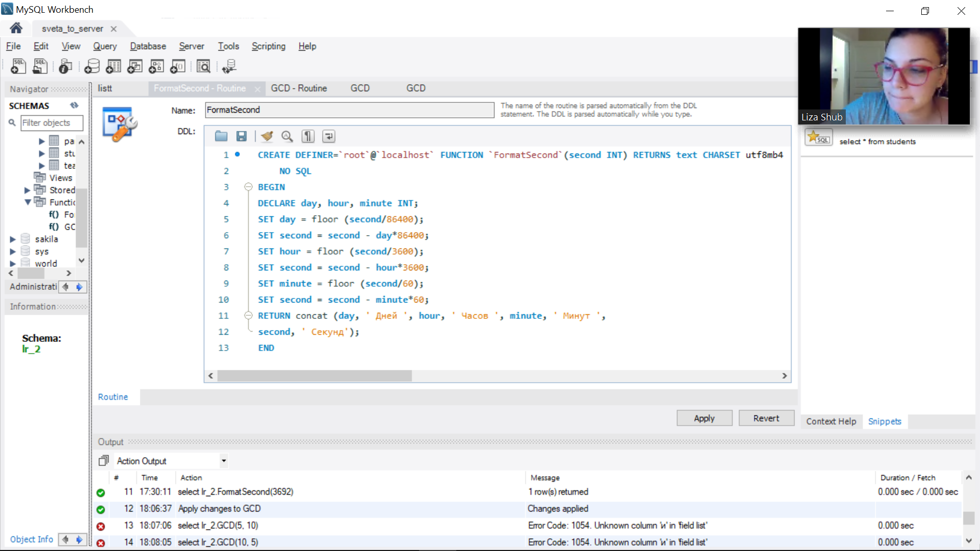Click the output panel scroll down arrow
Screen dimensions: 980x551
pyautogui.click(x=968, y=541)
